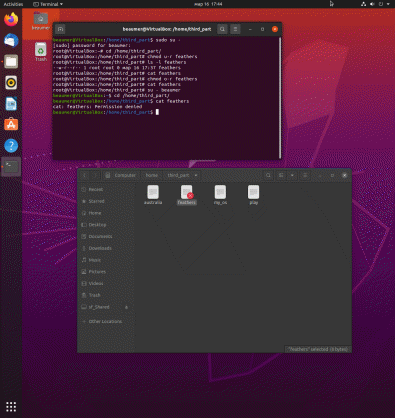Image resolution: width=395 pixels, height=418 pixels.
Task: Click the search icon in the Files window
Action: [268, 175]
